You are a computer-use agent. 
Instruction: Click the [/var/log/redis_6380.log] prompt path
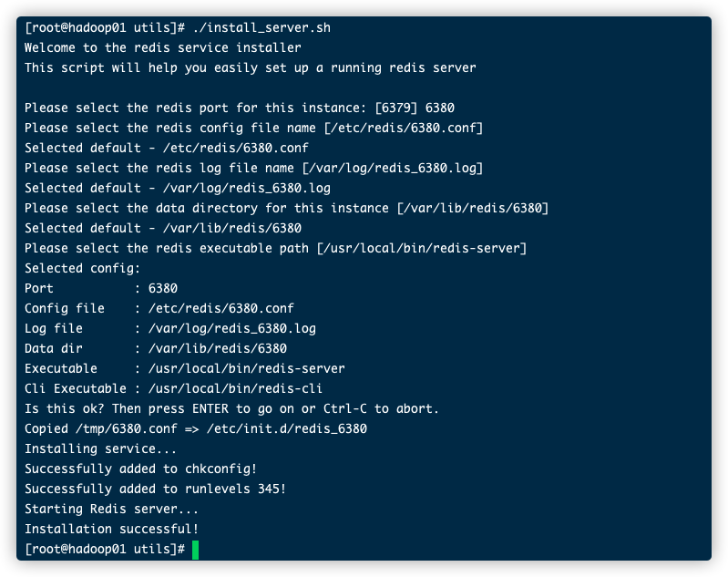tap(393, 168)
